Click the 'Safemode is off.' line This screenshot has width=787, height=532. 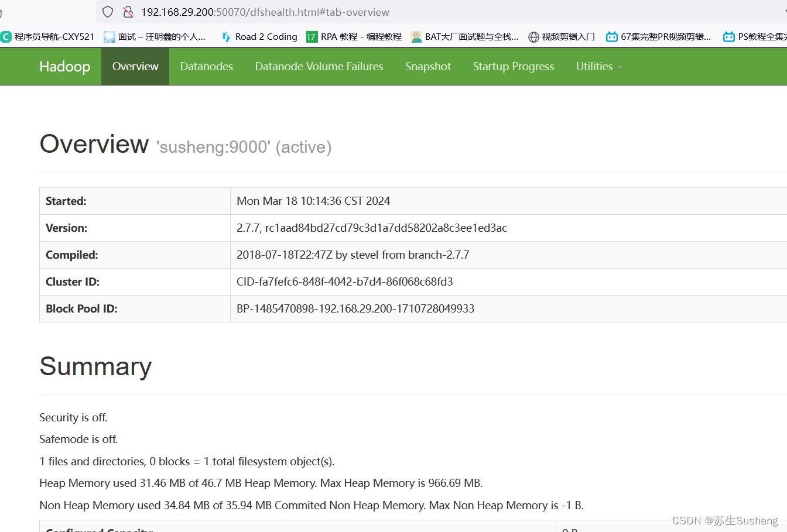(78, 439)
